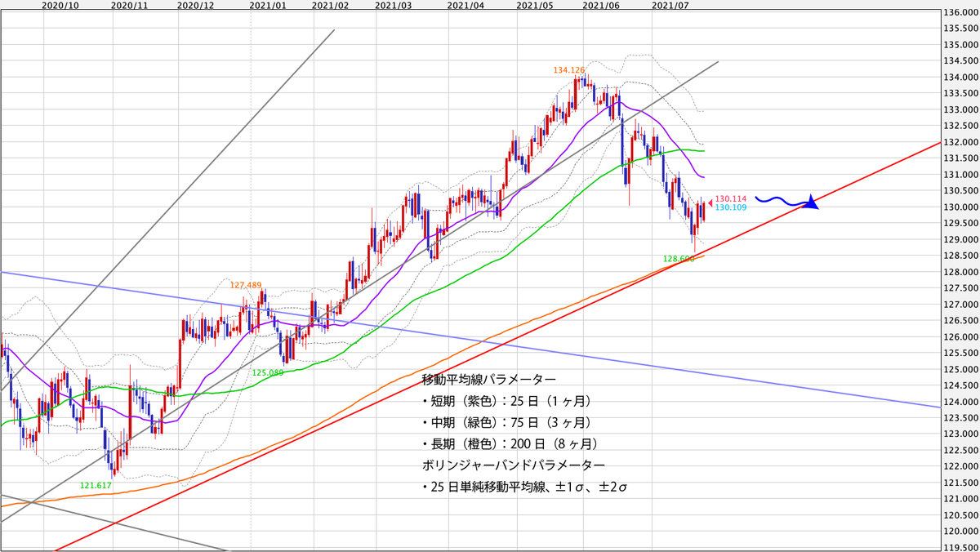Select the 長期（橙色）：200日 line
The width and height of the screenshot is (980, 552).
(511, 443)
